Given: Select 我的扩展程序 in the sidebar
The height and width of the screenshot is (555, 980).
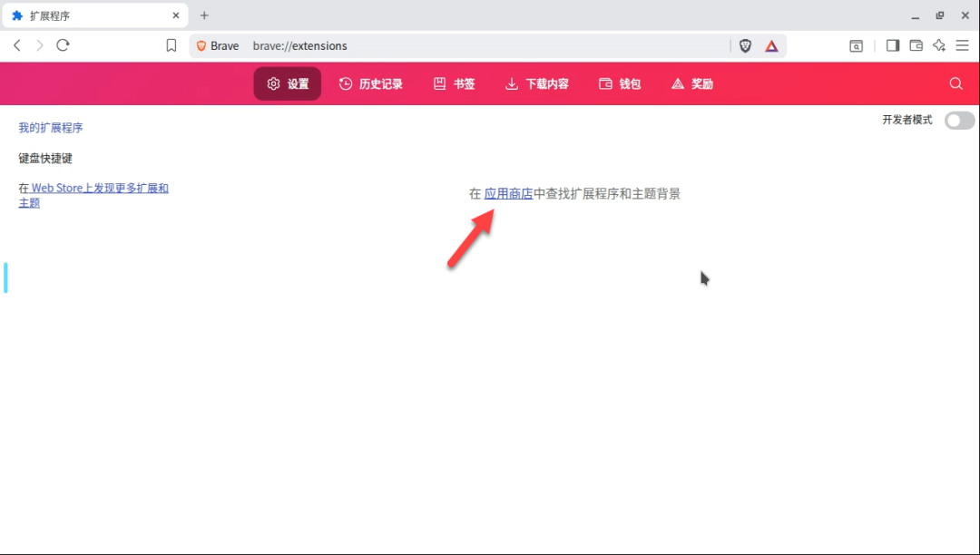Looking at the screenshot, I should [51, 127].
